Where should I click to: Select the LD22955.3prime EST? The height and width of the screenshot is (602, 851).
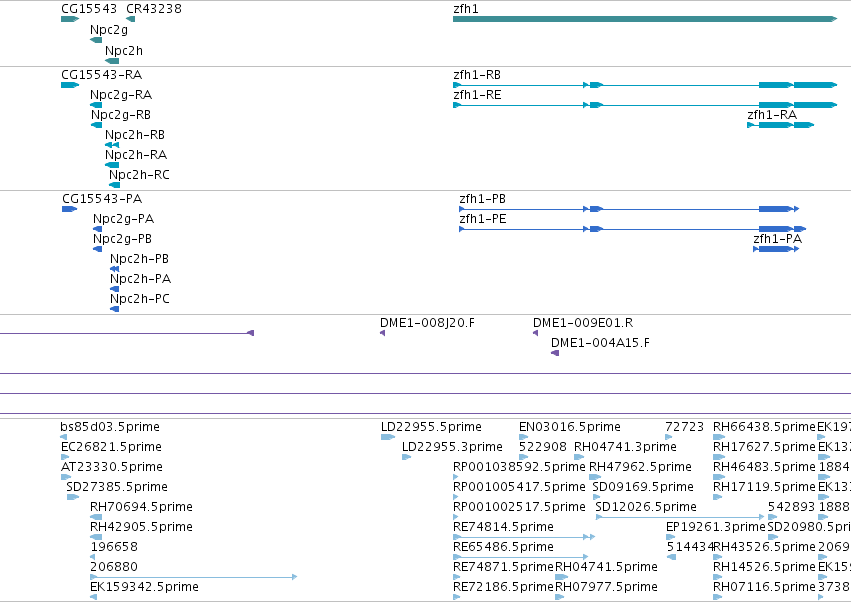pyautogui.click(x=407, y=457)
